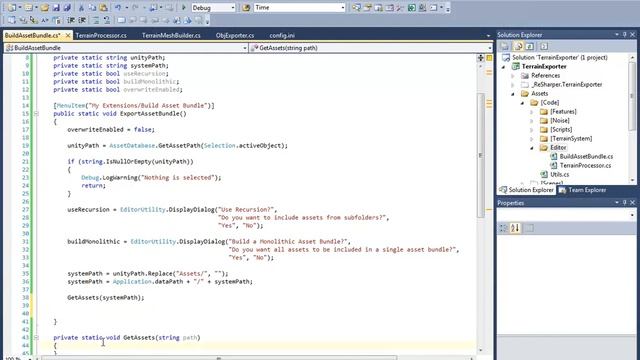Expand the _ReSharper.TerrainExporter node
Screen dimensions: 640x360
pos(513,84)
